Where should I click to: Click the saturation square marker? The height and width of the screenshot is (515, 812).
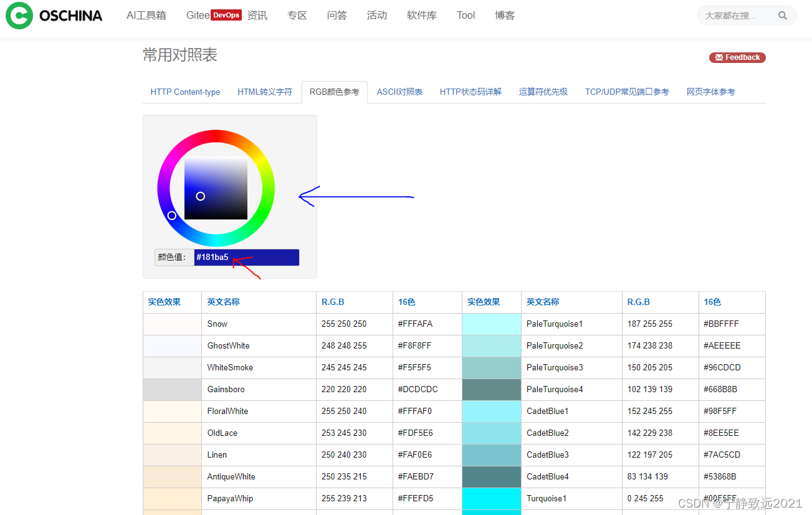pyautogui.click(x=201, y=196)
